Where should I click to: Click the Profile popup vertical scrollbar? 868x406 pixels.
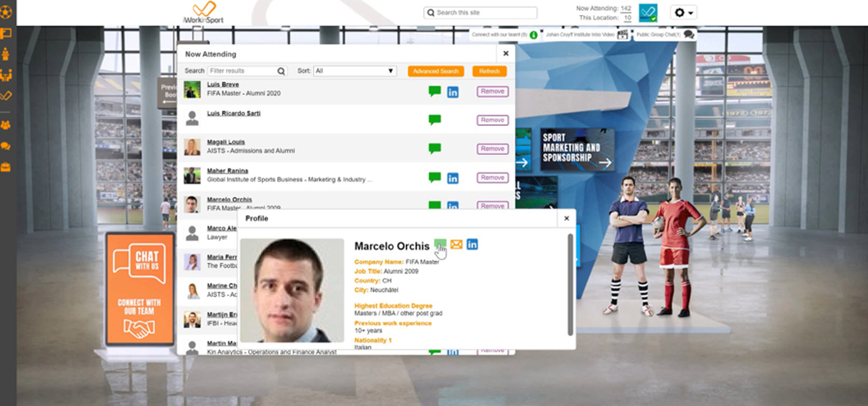pos(570,284)
